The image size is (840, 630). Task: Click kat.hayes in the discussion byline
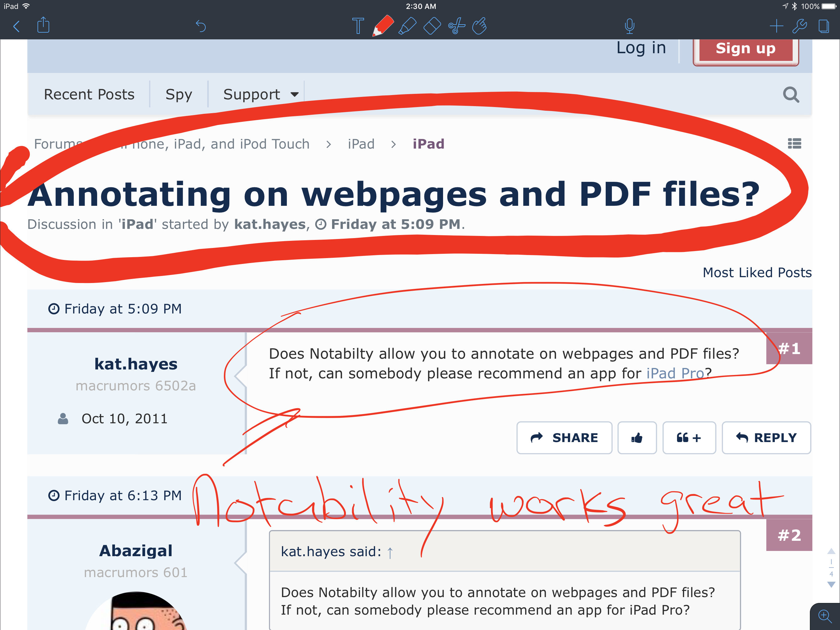point(270,225)
